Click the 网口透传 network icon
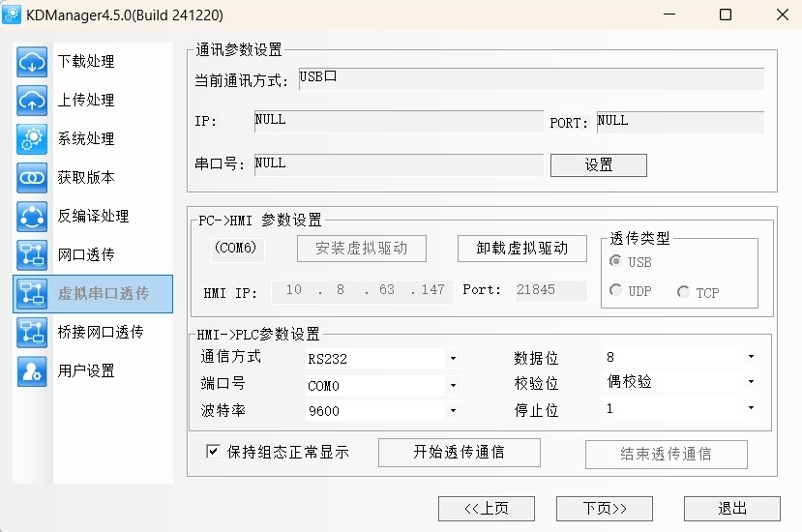Image resolution: width=802 pixels, height=532 pixels. click(32, 254)
